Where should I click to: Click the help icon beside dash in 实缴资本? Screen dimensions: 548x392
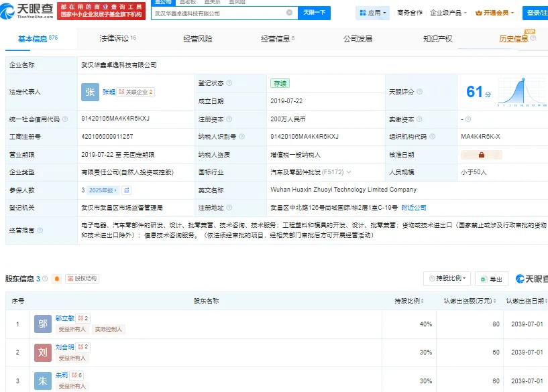coord(468,119)
